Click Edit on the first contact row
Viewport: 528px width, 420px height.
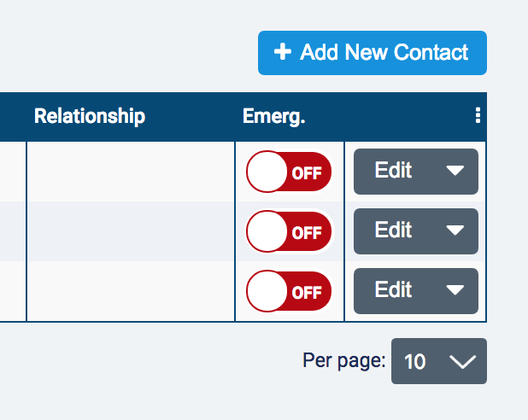coord(394,171)
